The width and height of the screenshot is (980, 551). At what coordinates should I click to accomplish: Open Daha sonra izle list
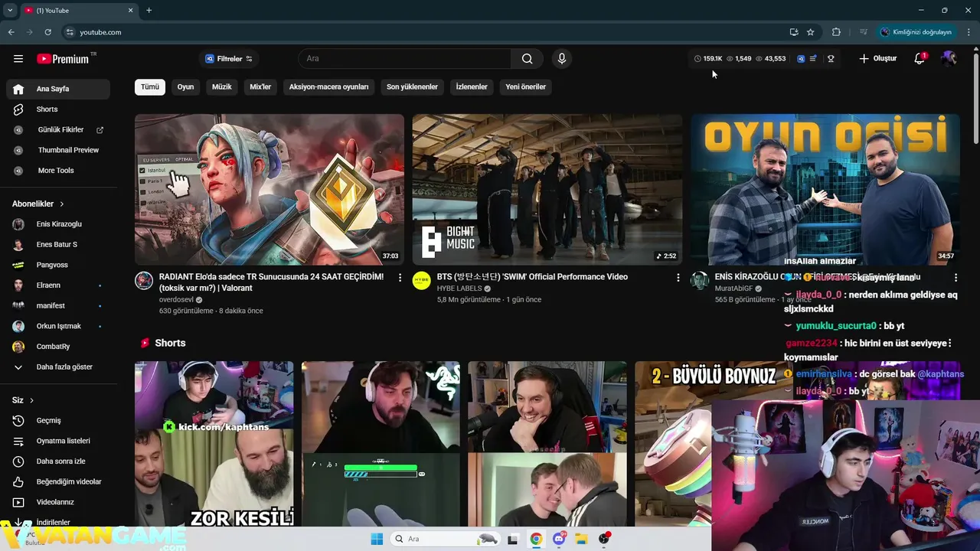58,461
